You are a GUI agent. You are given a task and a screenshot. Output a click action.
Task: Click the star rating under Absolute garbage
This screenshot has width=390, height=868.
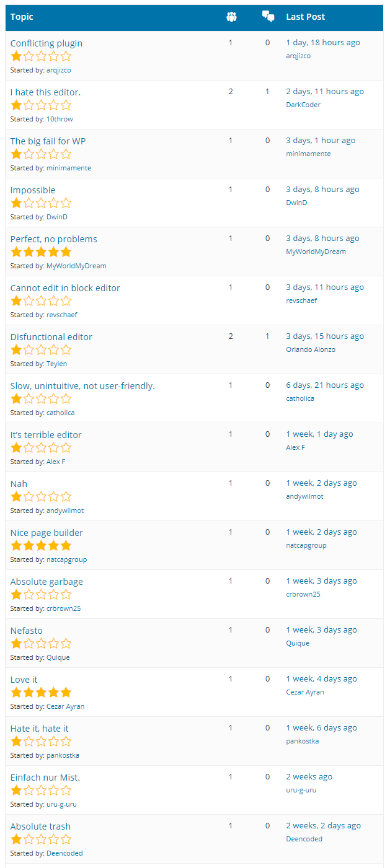pyautogui.click(x=41, y=595)
